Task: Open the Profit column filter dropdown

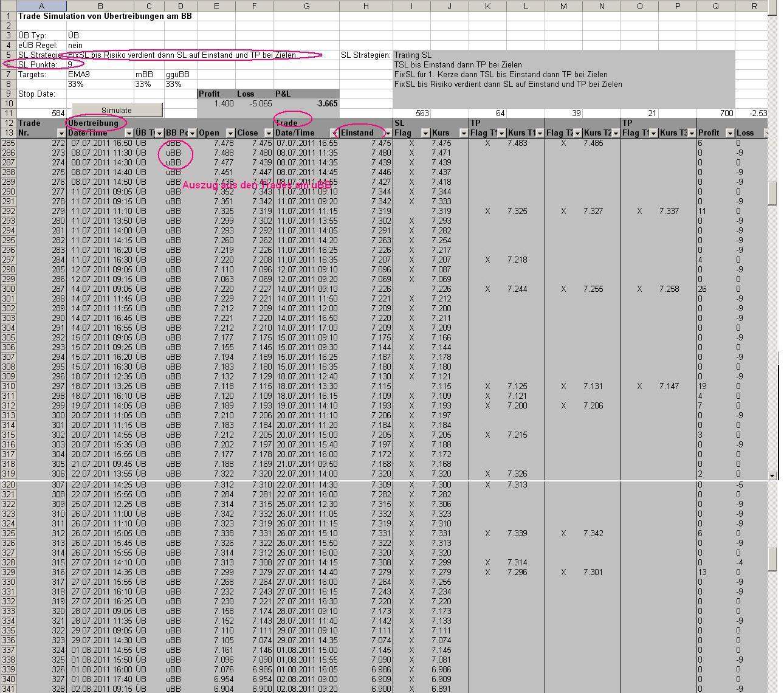Action: click(729, 133)
